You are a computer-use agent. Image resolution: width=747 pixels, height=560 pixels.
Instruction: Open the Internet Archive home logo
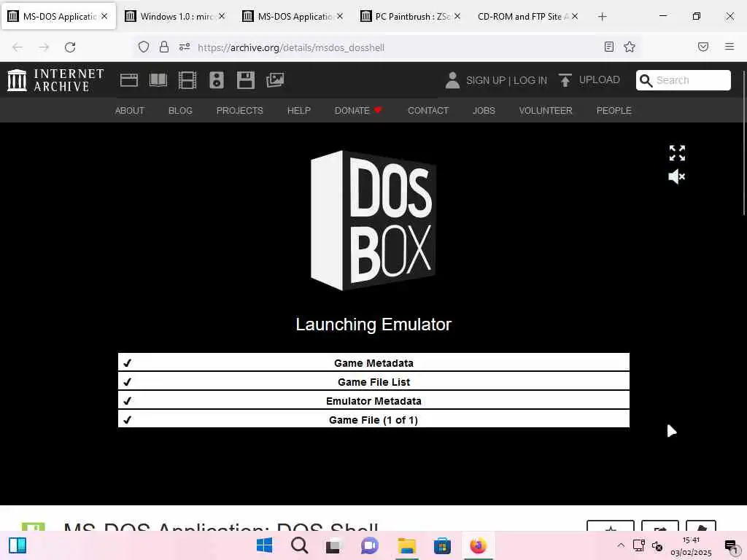[55, 80]
